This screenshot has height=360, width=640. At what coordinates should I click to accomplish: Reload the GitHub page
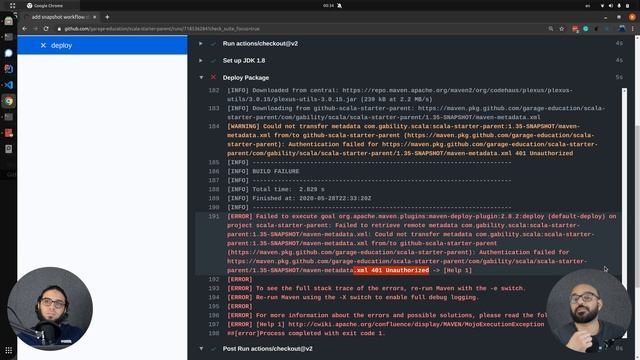coord(46,29)
